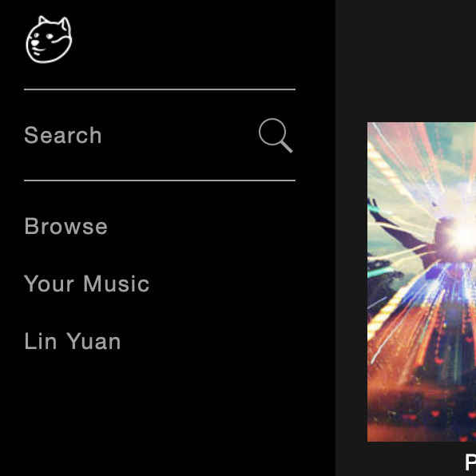
Task: Open the Browse section
Action: tap(65, 226)
